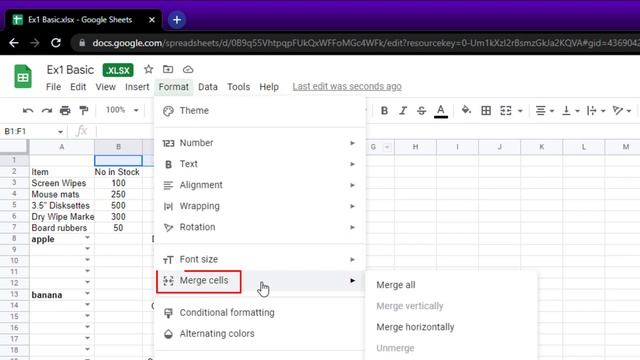Select column H header
Image resolution: width=640 pixels, height=360 pixels.
(415, 147)
